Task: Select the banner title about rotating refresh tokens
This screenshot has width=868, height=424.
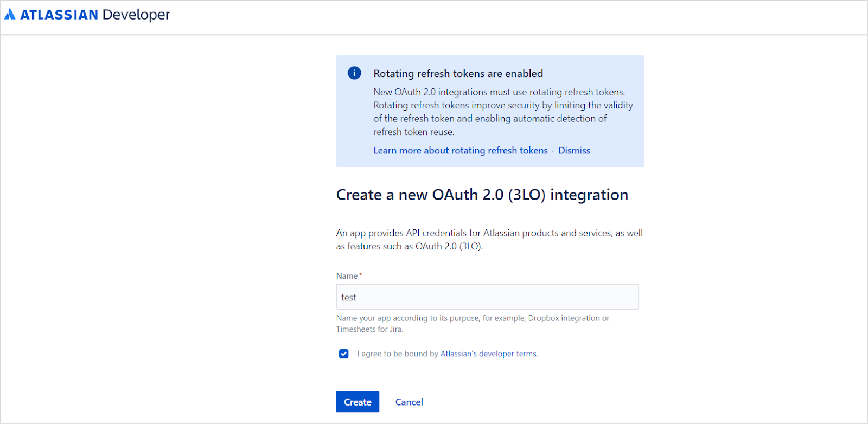Action: coord(458,74)
